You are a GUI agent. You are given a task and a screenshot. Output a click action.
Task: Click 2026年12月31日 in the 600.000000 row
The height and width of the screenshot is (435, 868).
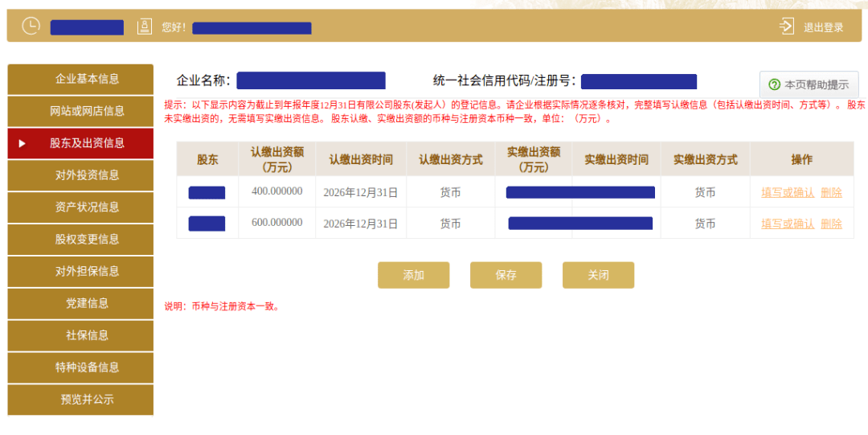360,224
